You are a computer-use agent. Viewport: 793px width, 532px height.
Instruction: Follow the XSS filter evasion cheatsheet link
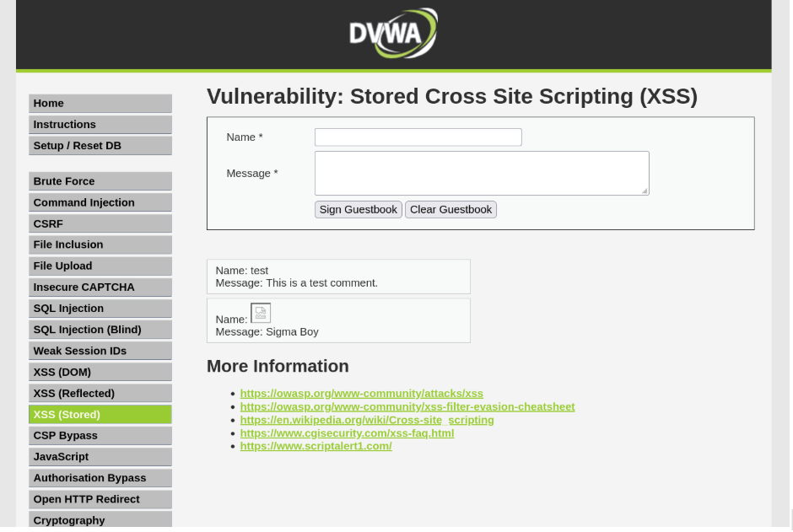[x=407, y=406]
